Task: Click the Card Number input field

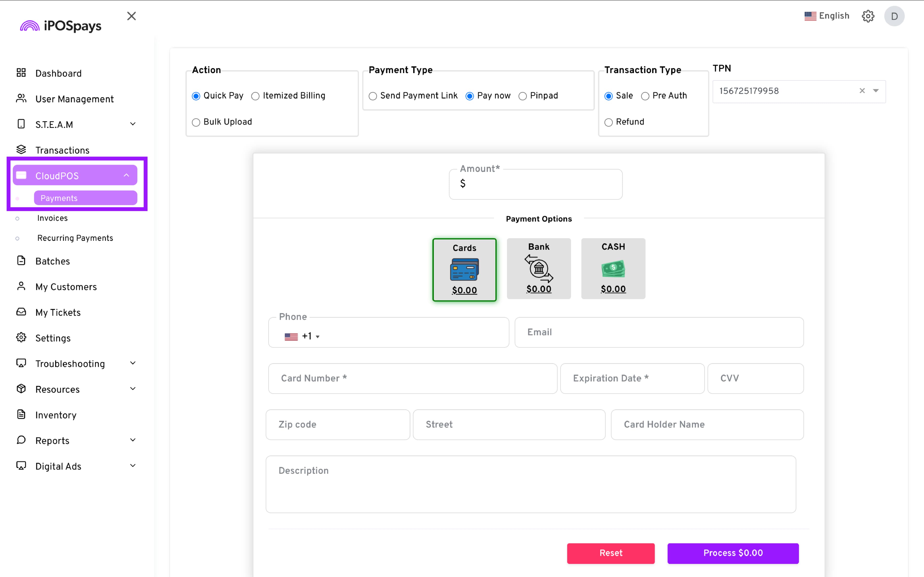Action: 412,378
